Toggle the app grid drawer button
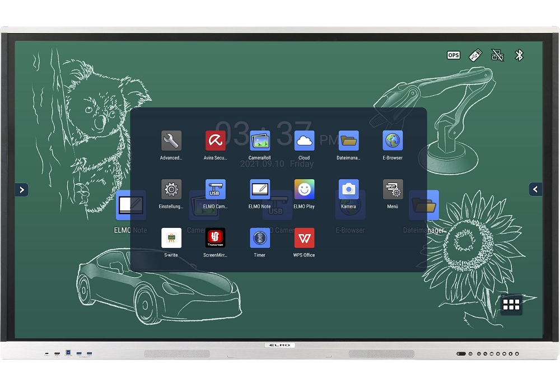This screenshot has height=392, width=560. (x=511, y=305)
